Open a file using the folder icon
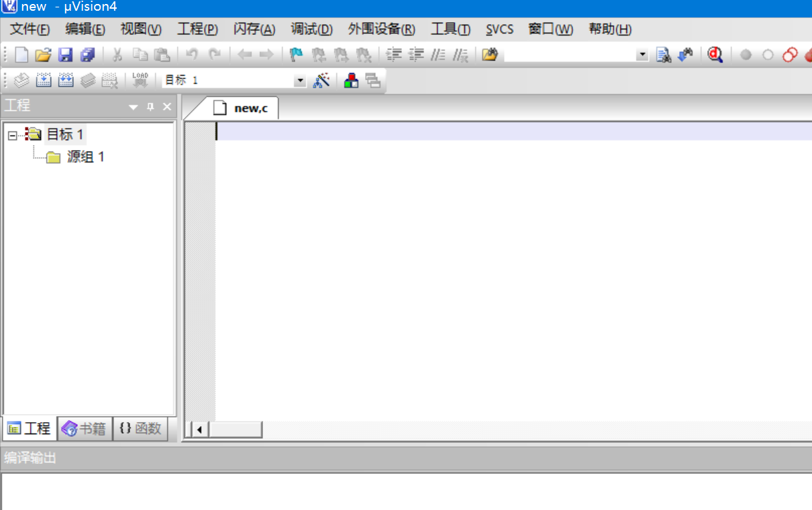Viewport: 812px width, 510px height. point(44,55)
